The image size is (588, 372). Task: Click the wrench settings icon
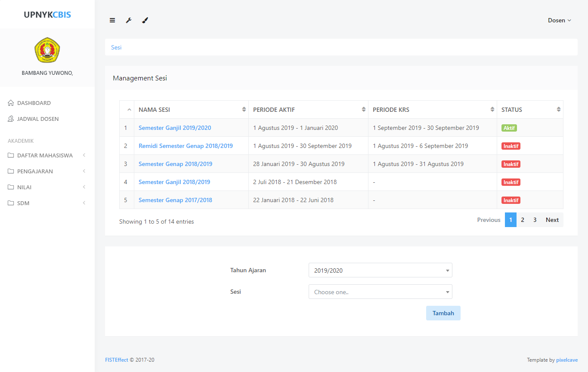pyautogui.click(x=129, y=20)
